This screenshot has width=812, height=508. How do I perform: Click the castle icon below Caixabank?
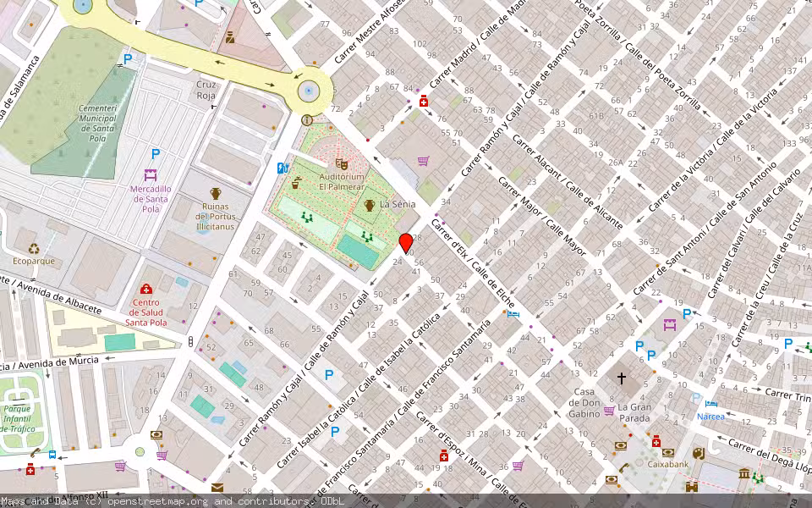pyautogui.click(x=691, y=487)
